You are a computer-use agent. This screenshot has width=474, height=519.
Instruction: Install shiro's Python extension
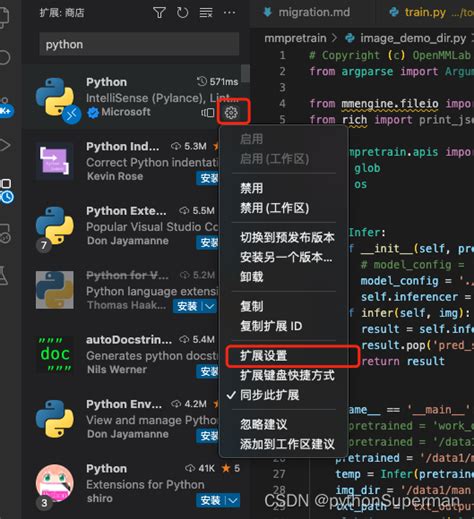point(211,500)
